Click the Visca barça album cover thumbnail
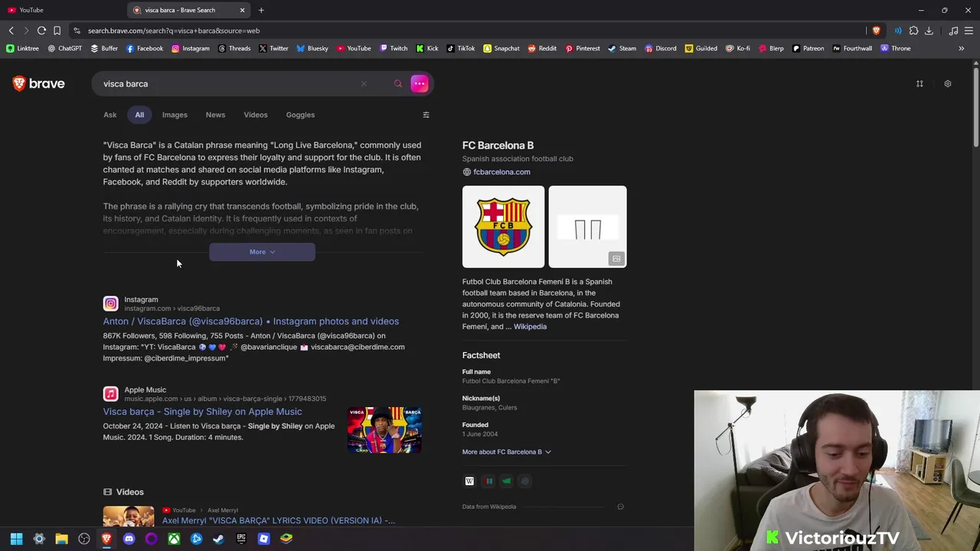This screenshot has width=980, height=551. (x=384, y=430)
